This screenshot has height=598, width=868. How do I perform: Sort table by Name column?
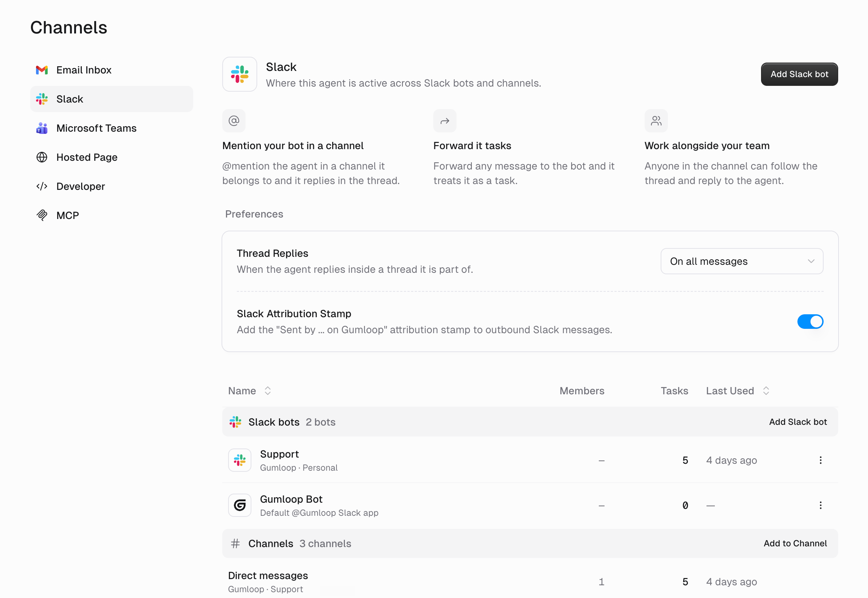click(x=250, y=391)
